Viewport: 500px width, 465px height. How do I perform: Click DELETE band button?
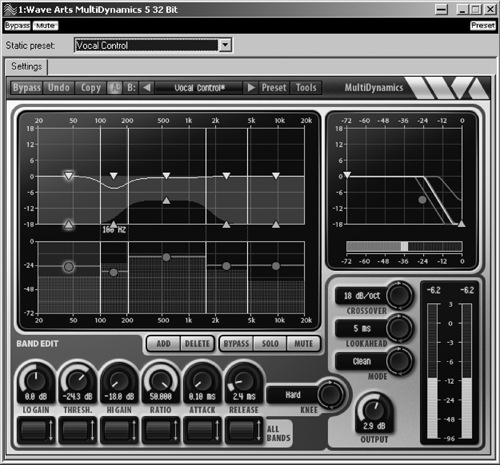click(197, 344)
